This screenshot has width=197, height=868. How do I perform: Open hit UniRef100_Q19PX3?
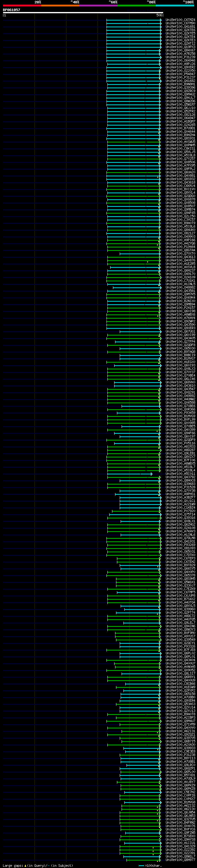pyautogui.click(x=180, y=47)
